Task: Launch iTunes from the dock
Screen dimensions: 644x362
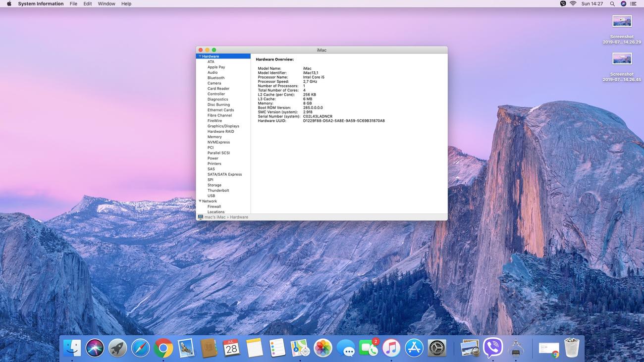Action: click(x=391, y=348)
